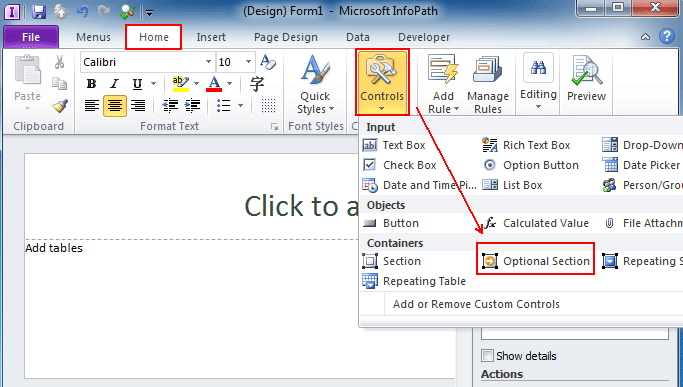The height and width of the screenshot is (387, 683).
Task: Toggle Underline formatting
Action: 138,83
